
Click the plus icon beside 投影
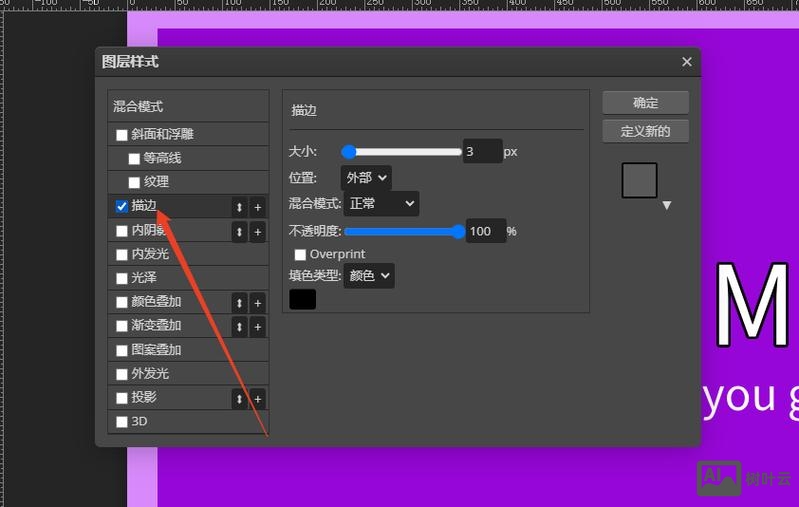(257, 399)
